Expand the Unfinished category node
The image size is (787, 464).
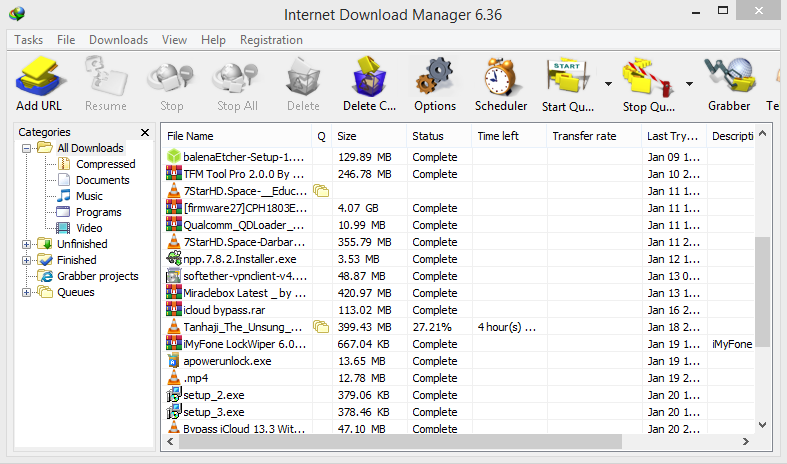tap(27, 245)
